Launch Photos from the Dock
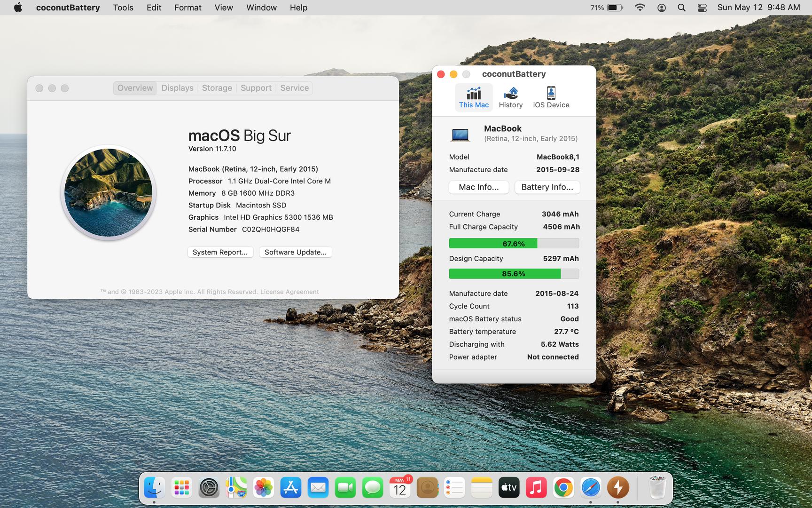This screenshot has height=508, width=812. [263, 488]
